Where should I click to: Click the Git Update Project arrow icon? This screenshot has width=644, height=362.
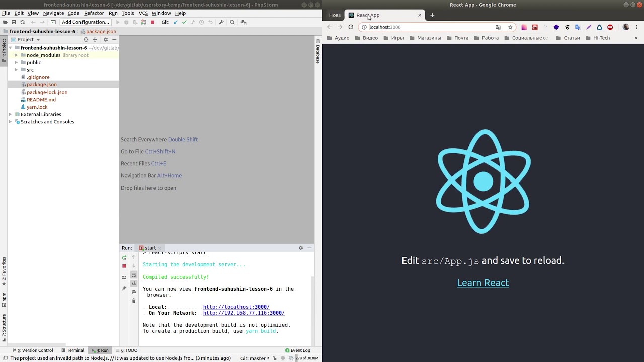tap(175, 22)
